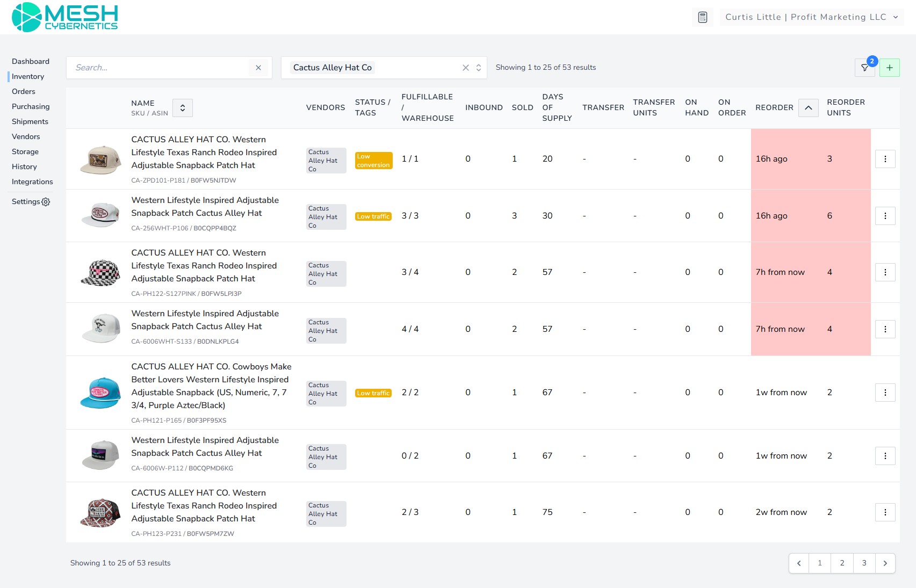Switch to the Orders section
Image resolution: width=916 pixels, height=588 pixels.
click(24, 91)
